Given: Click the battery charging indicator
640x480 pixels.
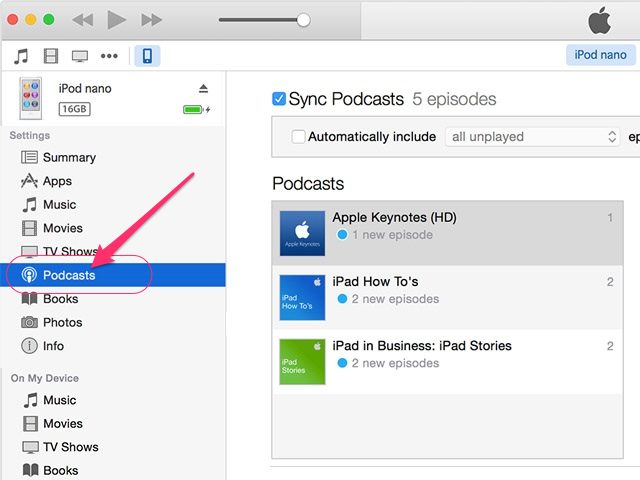Looking at the screenshot, I should pos(196,109).
